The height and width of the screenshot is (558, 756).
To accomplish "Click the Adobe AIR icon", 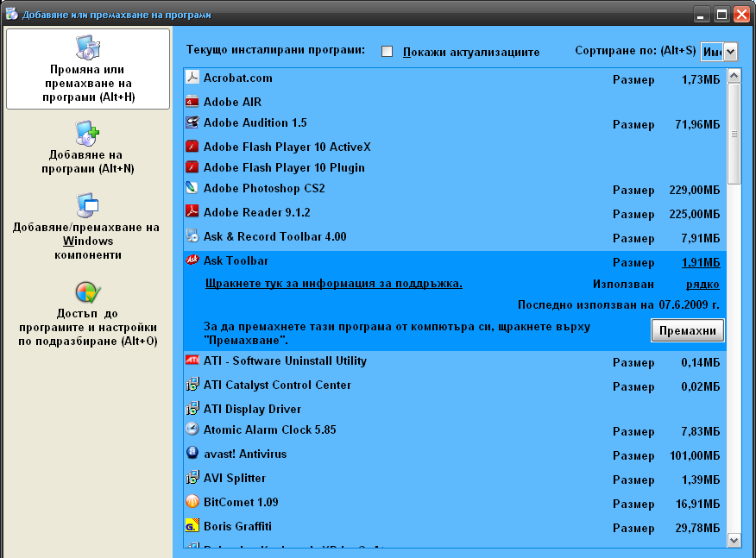I will coord(192,102).
